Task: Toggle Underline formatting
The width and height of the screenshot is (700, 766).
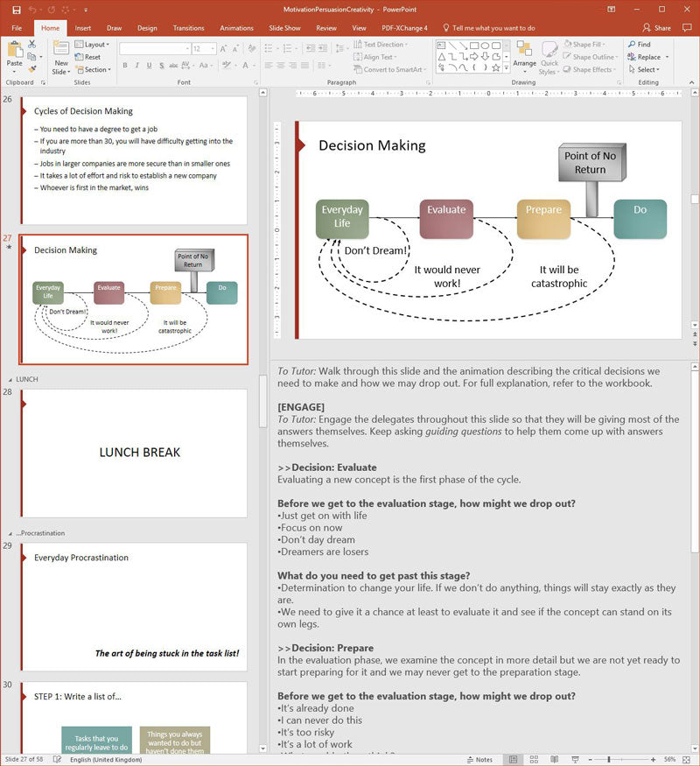Action: [149, 65]
